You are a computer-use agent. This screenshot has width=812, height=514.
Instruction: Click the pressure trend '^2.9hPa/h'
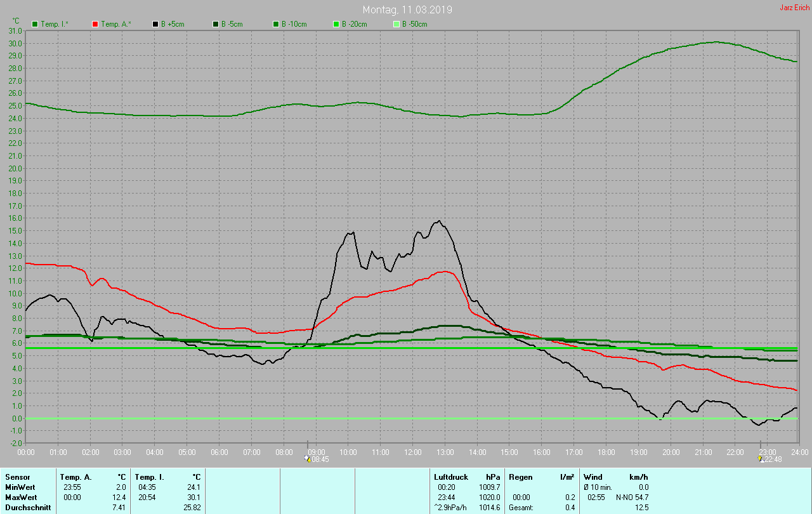[450, 508]
